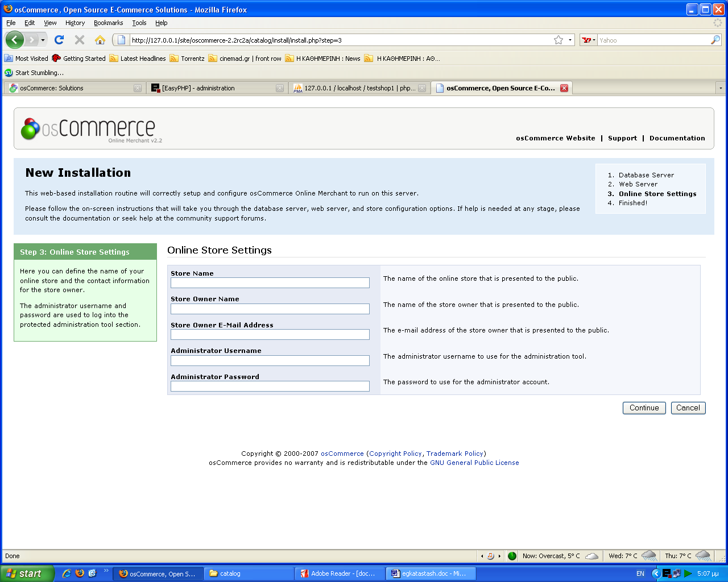Open cinemad.gr front row bookmark
Viewport: 728px width, 582px height.
pos(245,58)
